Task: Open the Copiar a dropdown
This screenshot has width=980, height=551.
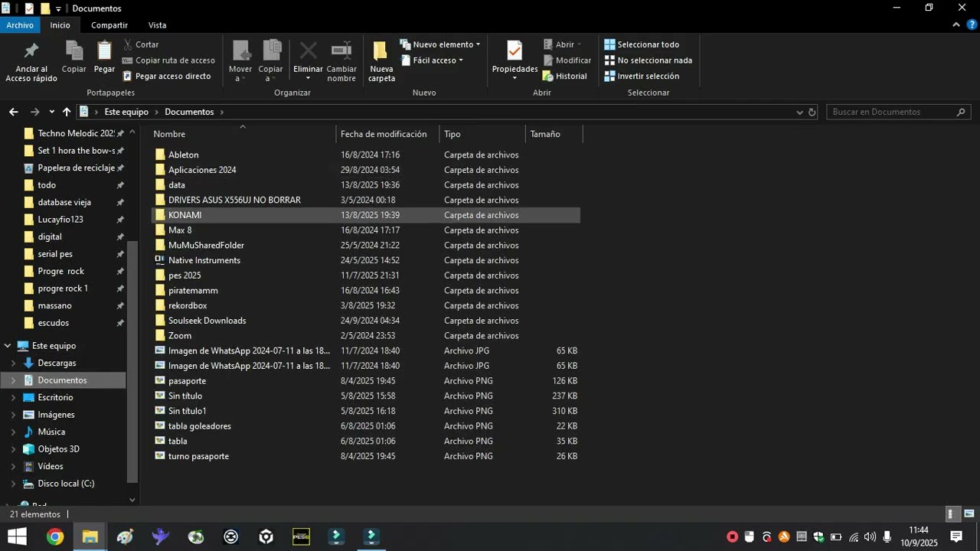Action: 271,61
